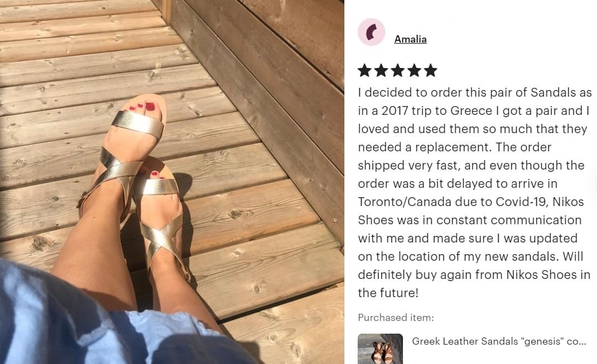The height and width of the screenshot is (364, 597).
Task: Open the large review photo of gold sandals
Action: [x=172, y=182]
